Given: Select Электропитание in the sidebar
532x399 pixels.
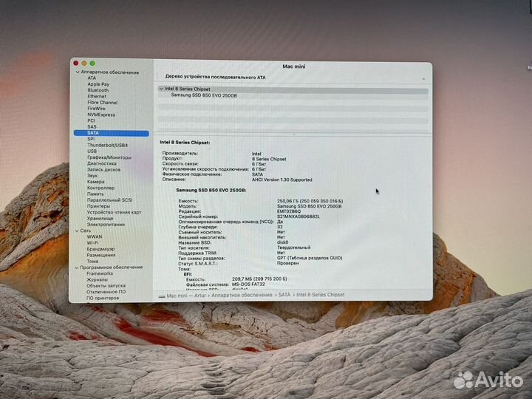Looking at the screenshot, I should point(106,225).
